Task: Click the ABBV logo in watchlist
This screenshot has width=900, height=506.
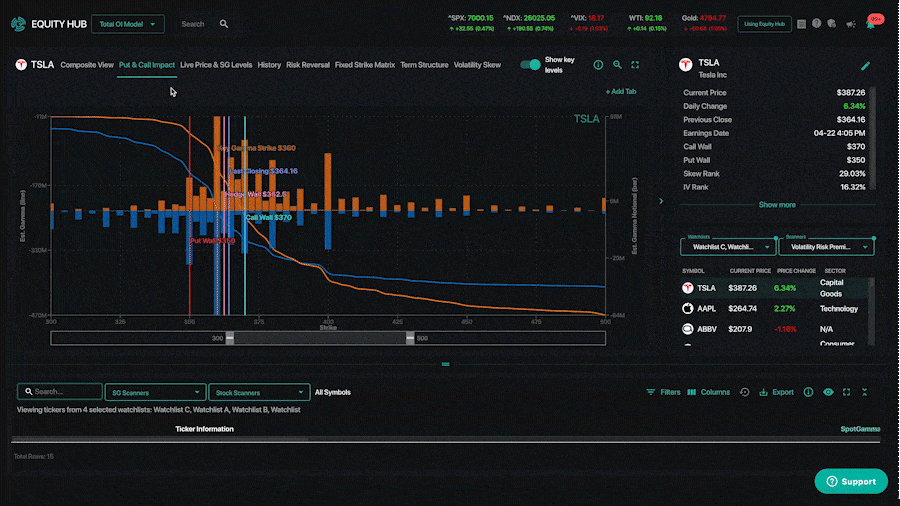Action: (687, 329)
